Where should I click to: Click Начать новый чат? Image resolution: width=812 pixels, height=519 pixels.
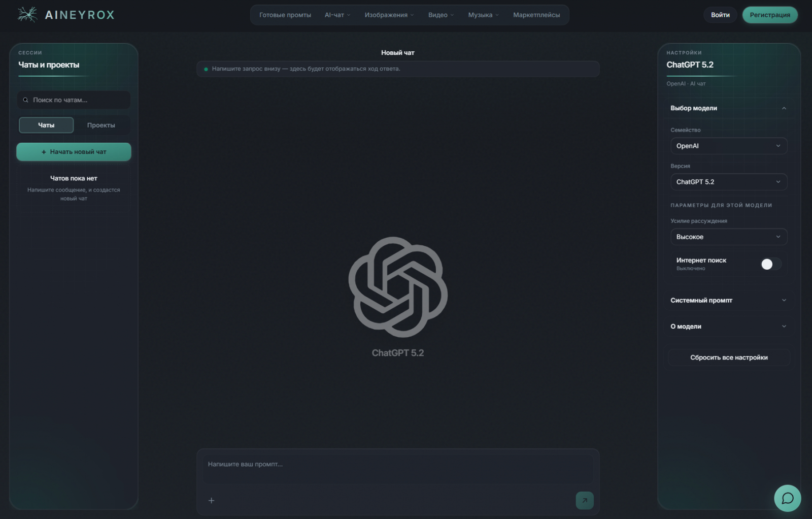coord(74,152)
